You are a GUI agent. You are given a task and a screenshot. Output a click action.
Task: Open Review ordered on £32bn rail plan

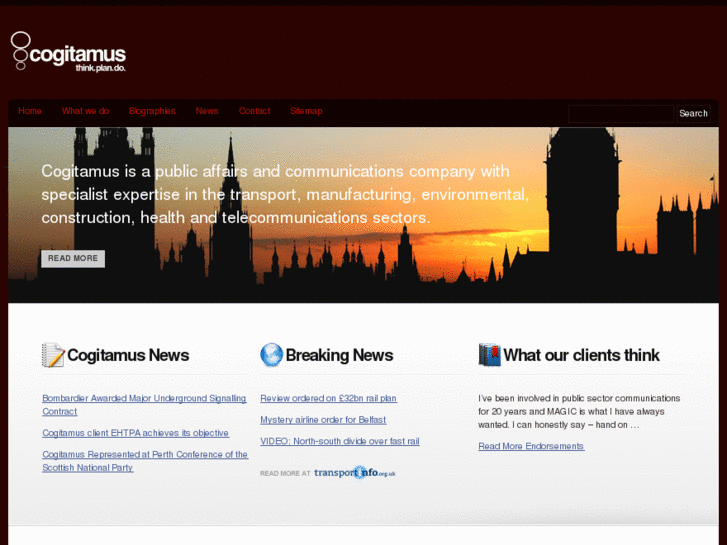point(328,398)
